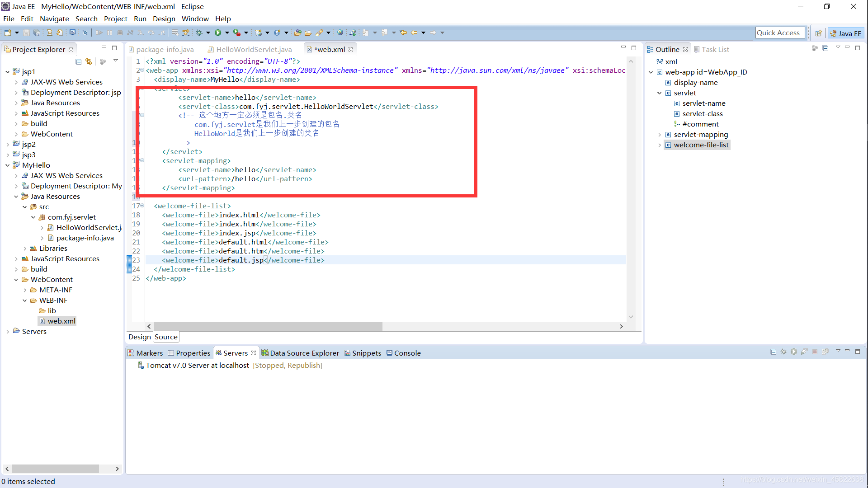Fold the welcome-file-list element at line 17
This screenshot has width=868, height=488.
click(x=142, y=206)
